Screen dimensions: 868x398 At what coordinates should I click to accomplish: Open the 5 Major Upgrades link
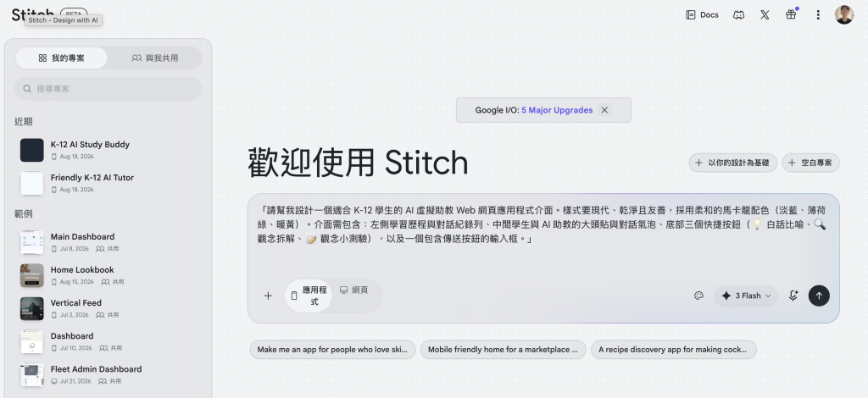click(557, 110)
